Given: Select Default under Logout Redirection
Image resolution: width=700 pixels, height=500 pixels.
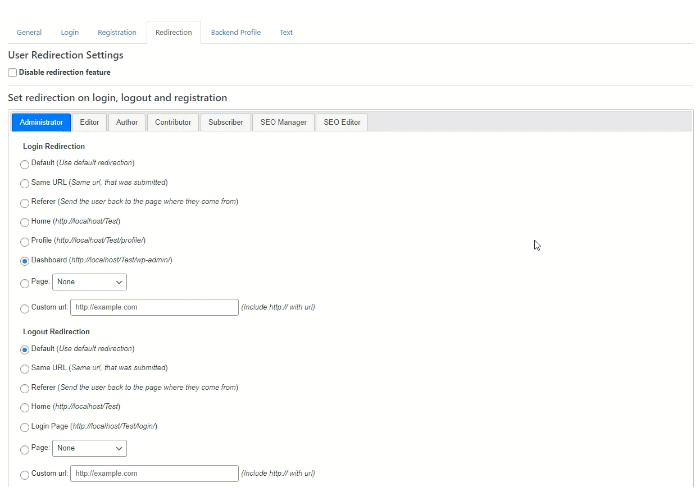Looking at the screenshot, I should tap(25, 350).
